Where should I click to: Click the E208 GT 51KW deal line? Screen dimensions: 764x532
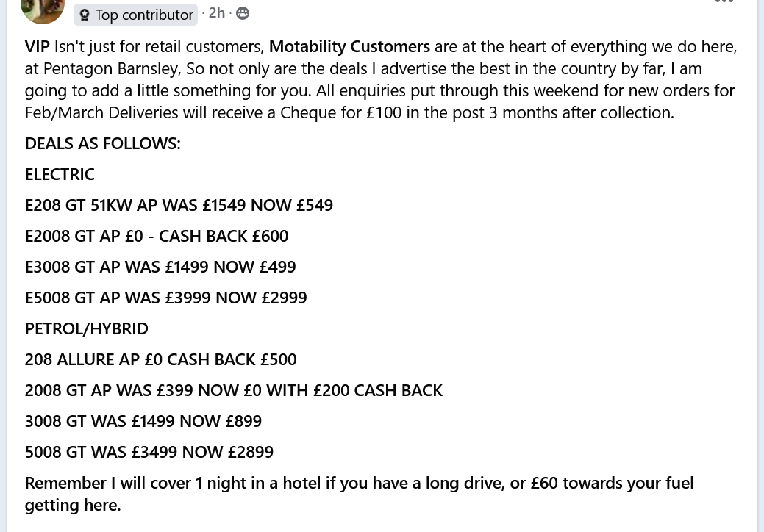coord(179,205)
